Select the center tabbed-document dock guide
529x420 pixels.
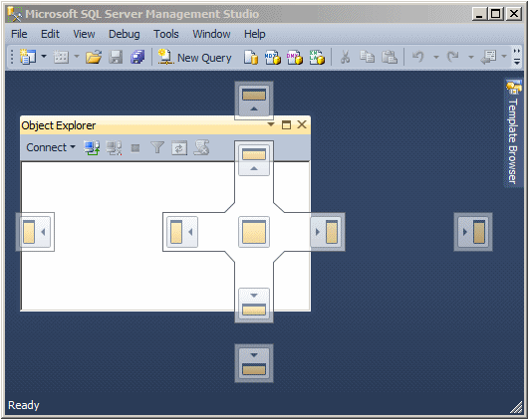pyautogui.click(x=254, y=232)
